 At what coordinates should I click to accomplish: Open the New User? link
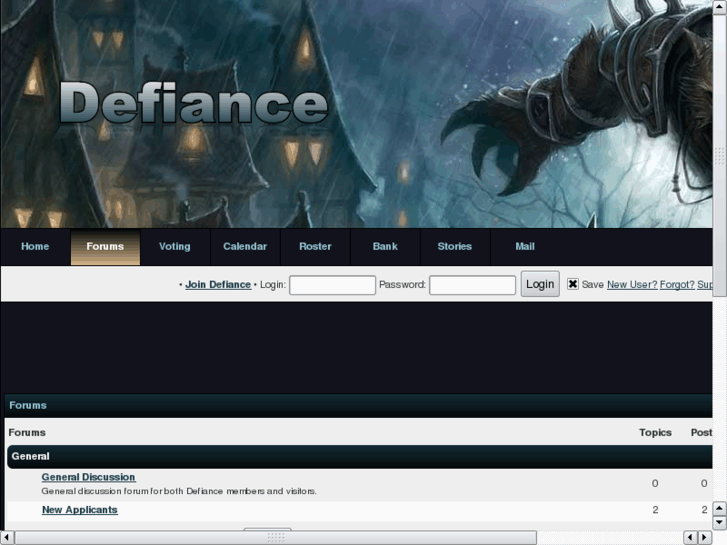[632, 284]
